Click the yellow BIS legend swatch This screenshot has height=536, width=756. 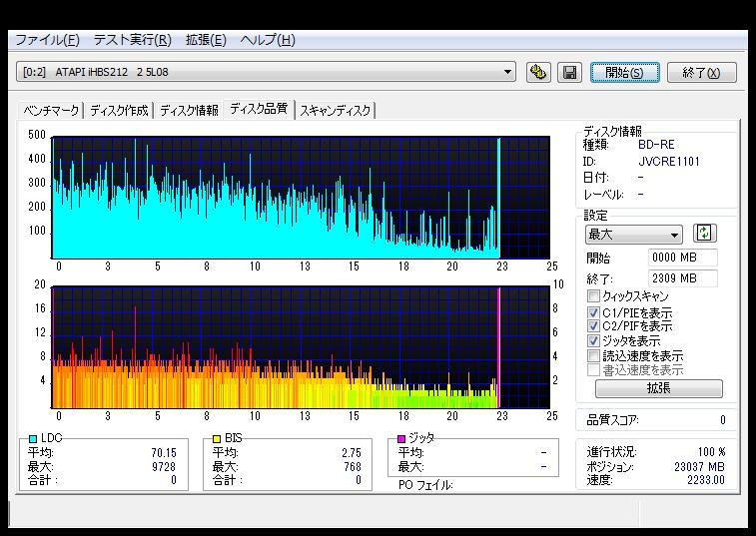(217, 438)
